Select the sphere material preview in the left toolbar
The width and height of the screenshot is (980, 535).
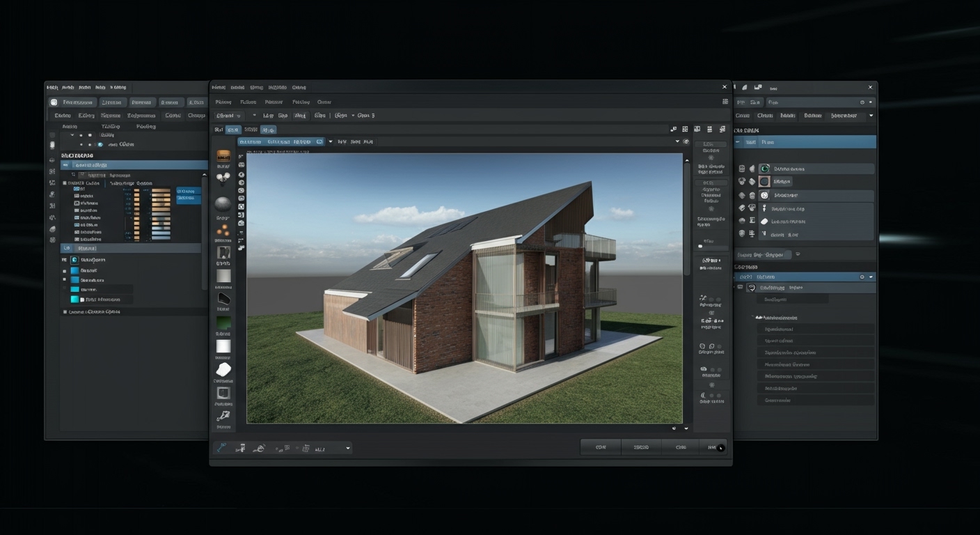click(x=223, y=203)
